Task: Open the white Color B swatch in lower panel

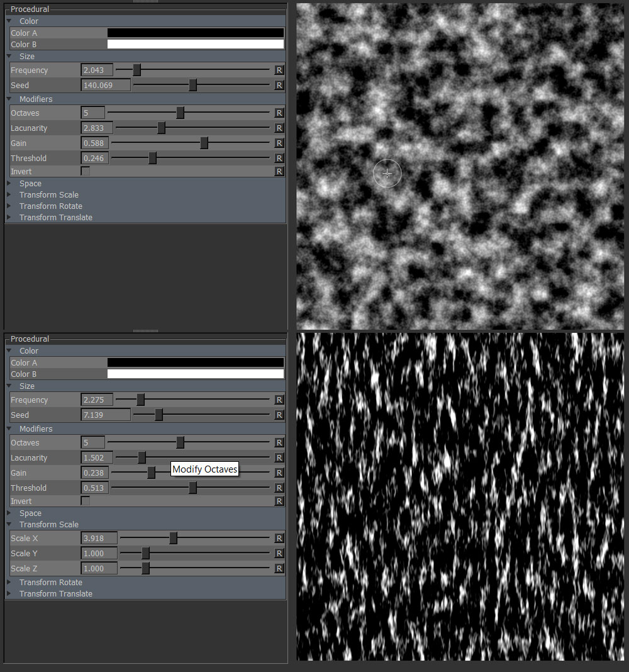Action: pos(196,374)
